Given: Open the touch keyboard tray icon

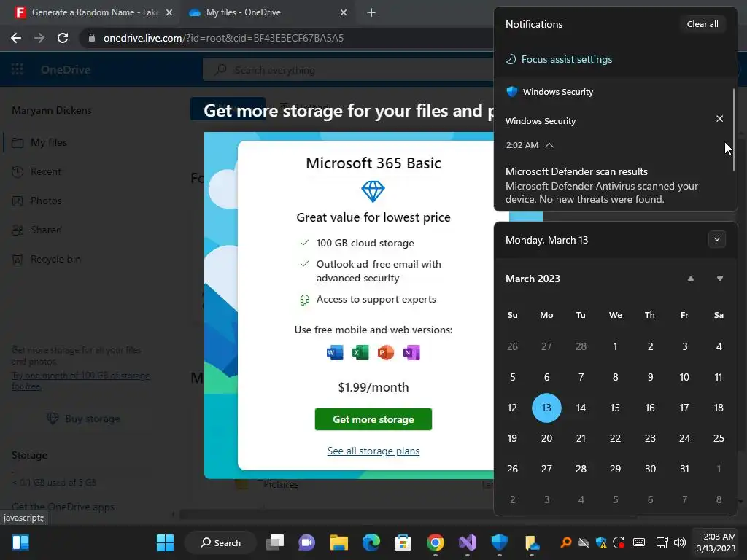Looking at the screenshot, I should [x=639, y=542].
